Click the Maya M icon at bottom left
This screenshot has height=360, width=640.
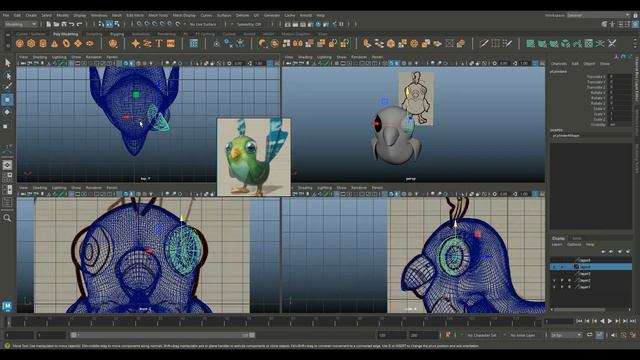tap(7, 306)
